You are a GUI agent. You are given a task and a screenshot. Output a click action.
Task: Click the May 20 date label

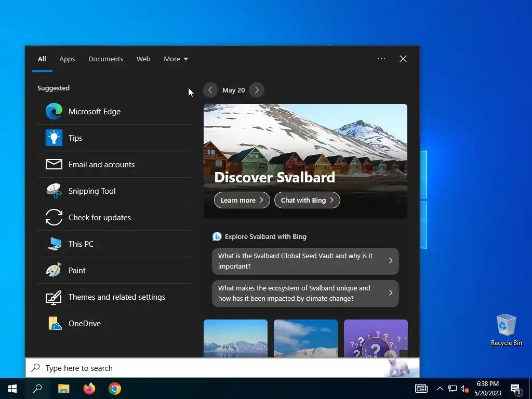[233, 90]
